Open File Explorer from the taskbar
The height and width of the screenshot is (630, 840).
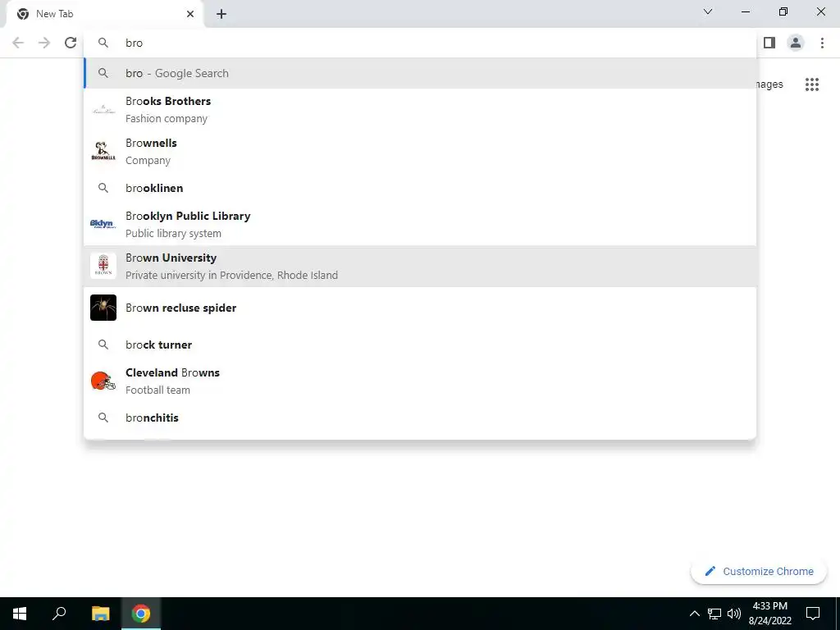pyautogui.click(x=100, y=614)
